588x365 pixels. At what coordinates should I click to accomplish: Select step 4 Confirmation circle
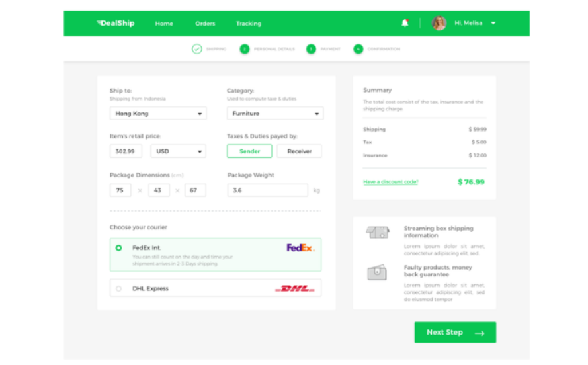point(358,49)
